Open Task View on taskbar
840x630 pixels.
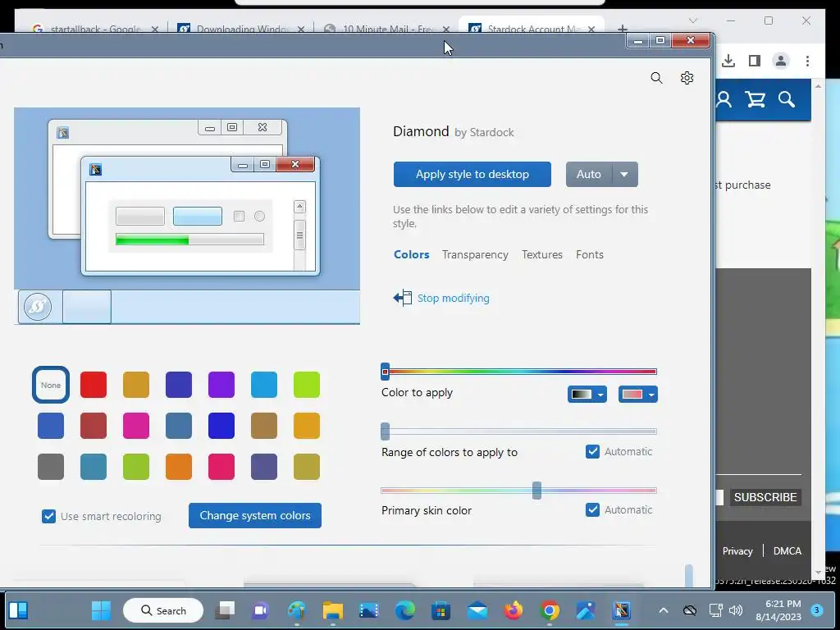(x=225, y=610)
